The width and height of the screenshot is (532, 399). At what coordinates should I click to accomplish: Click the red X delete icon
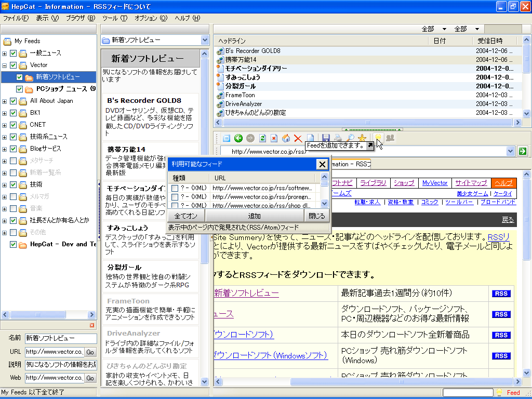(298, 138)
